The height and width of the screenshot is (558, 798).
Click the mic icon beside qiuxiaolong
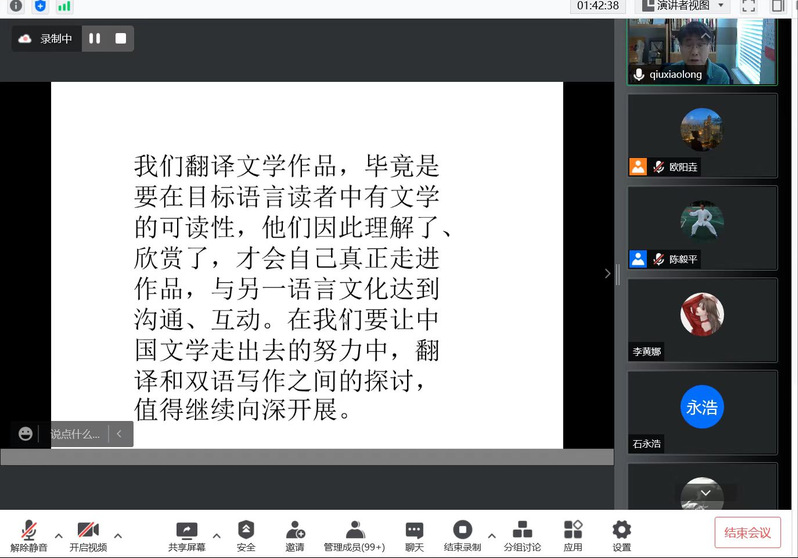click(639, 74)
